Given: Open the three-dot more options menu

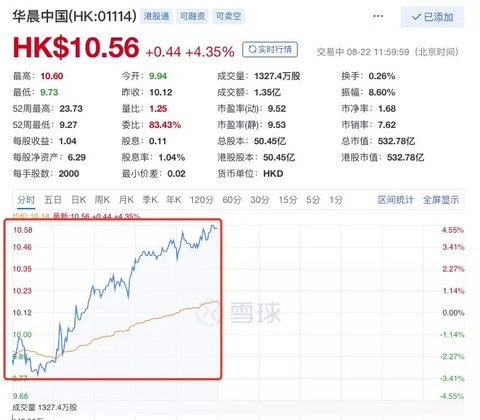Looking at the screenshot, I should pyautogui.click(x=378, y=16).
